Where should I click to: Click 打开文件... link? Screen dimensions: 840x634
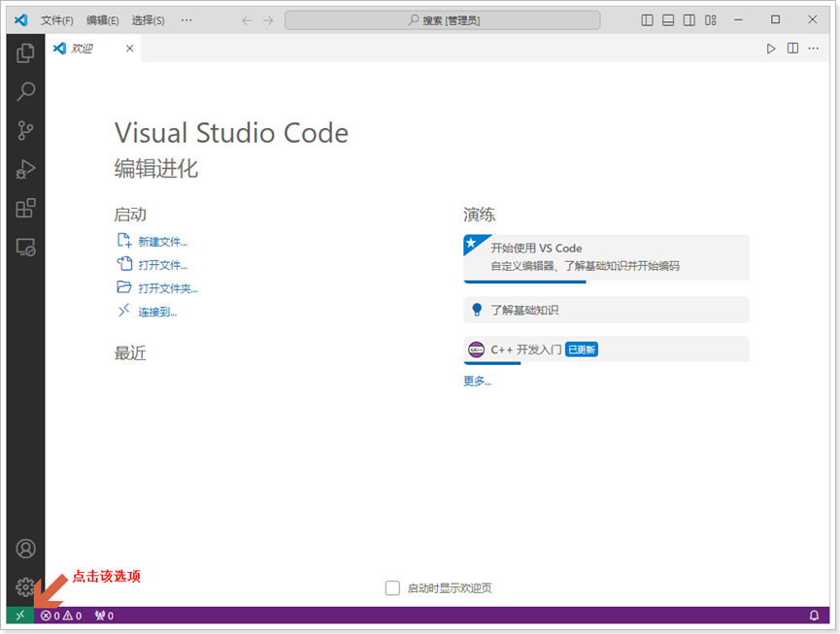coord(163,265)
